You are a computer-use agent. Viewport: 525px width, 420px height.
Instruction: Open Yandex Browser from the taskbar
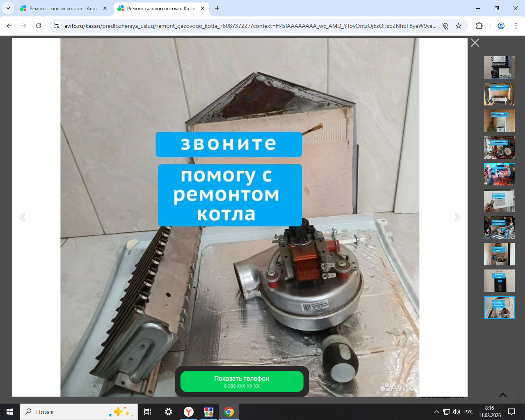(189, 412)
